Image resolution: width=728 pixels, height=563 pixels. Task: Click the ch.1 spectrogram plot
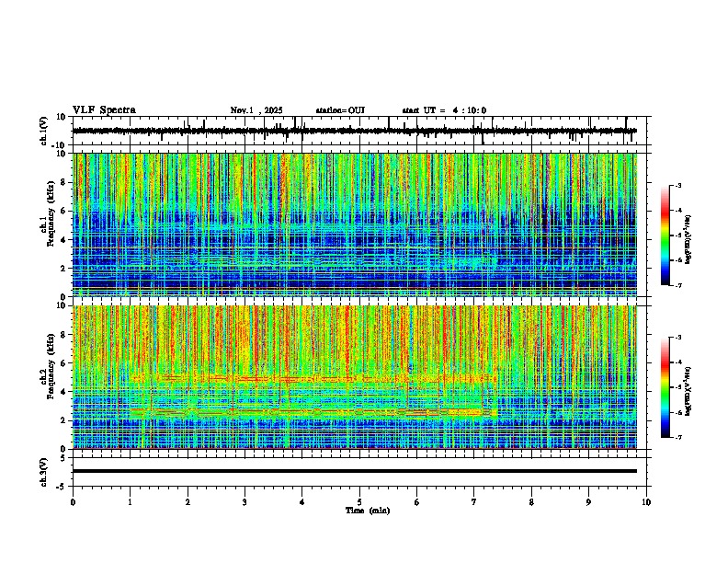355,224
